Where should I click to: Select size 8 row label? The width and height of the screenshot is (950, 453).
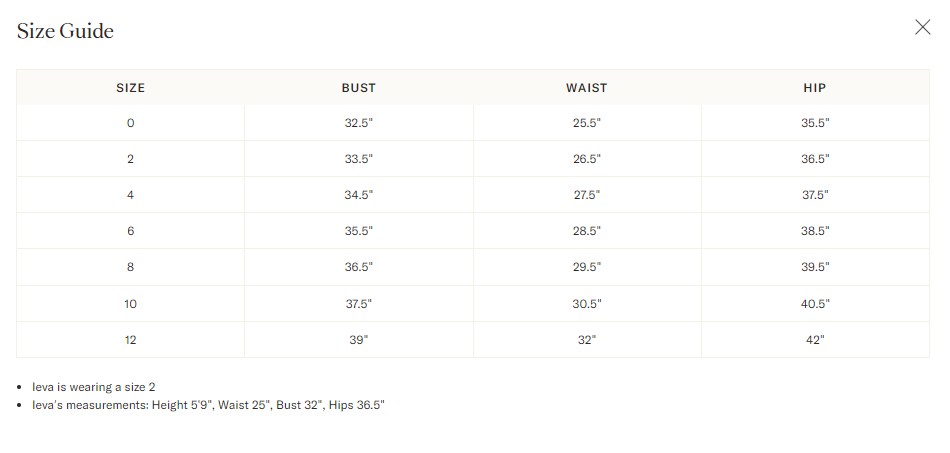(130, 267)
